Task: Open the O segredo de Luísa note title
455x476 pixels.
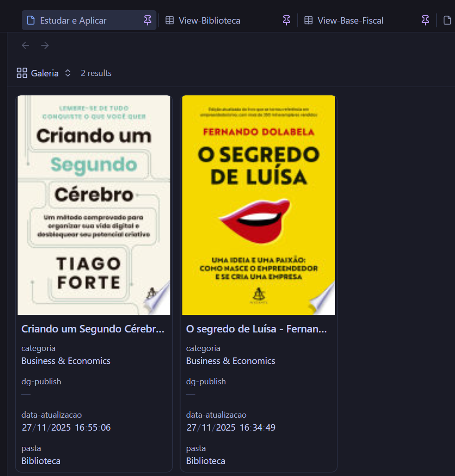Action: tap(256, 329)
